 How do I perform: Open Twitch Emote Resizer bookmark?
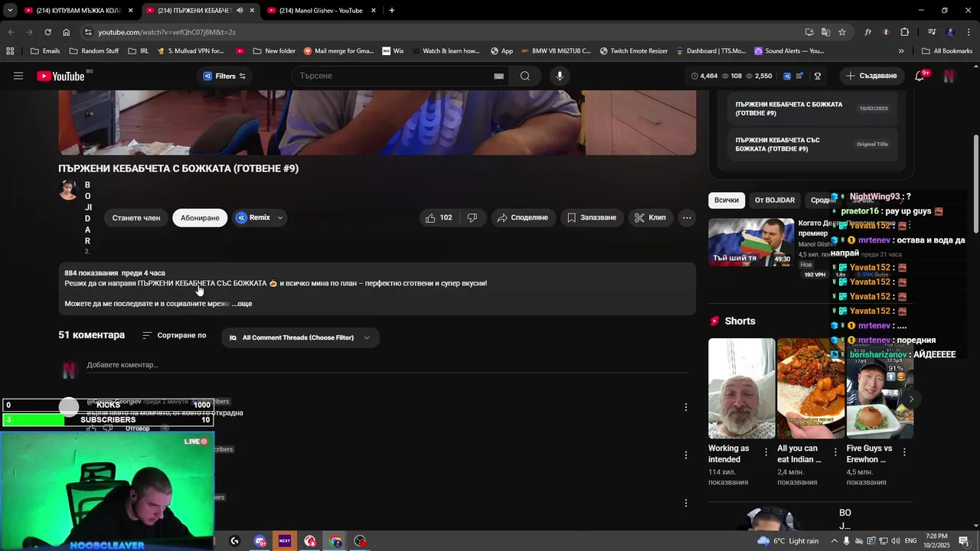tap(634, 51)
